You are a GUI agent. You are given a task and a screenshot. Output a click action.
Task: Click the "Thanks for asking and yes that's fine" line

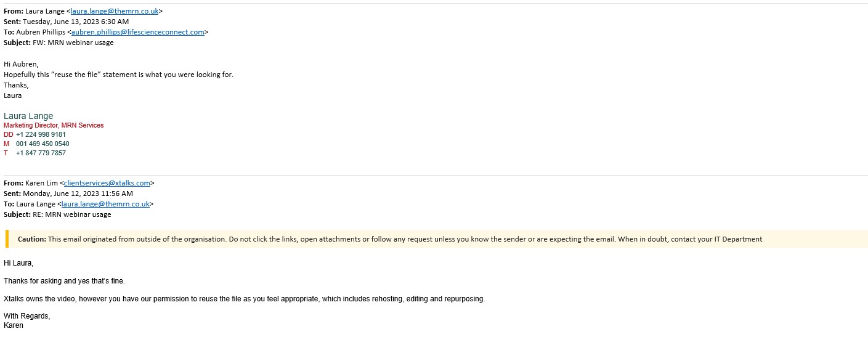(64, 281)
